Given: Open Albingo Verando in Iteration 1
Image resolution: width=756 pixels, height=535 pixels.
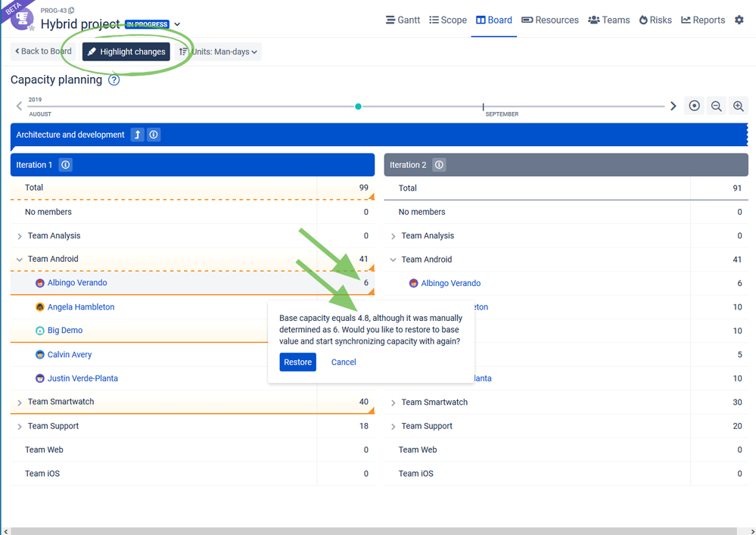Looking at the screenshot, I should (x=77, y=282).
